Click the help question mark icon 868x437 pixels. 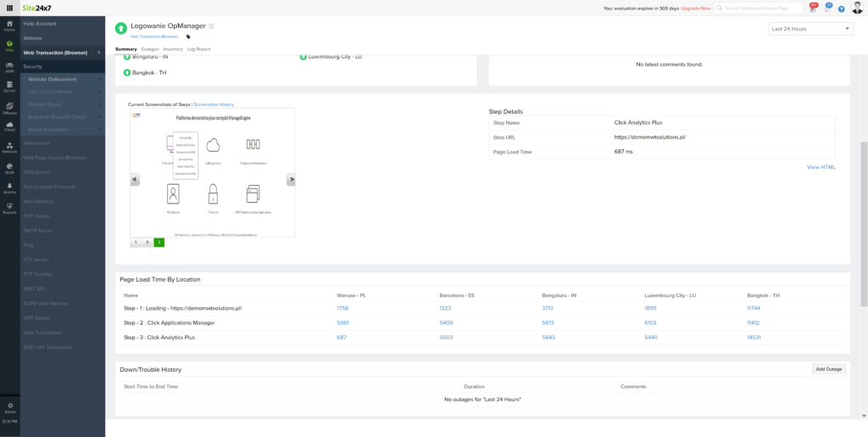(841, 8)
